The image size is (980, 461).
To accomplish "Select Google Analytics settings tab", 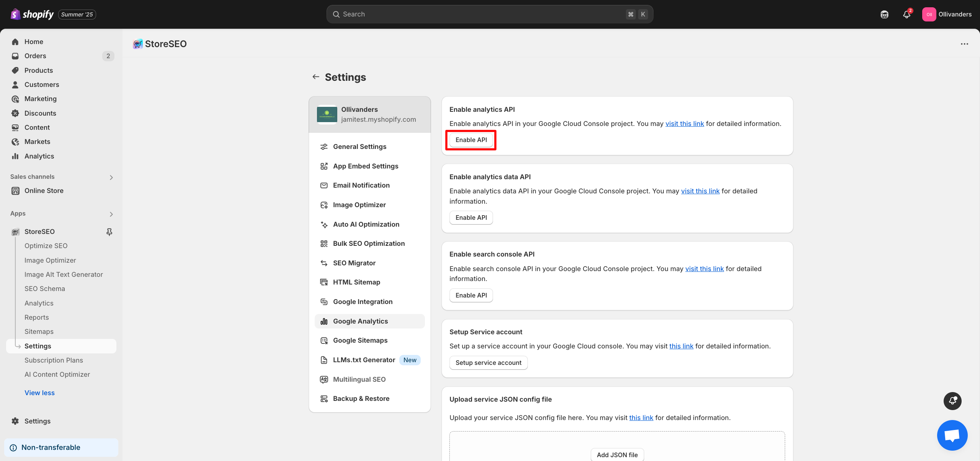I will click(x=370, y=321).
